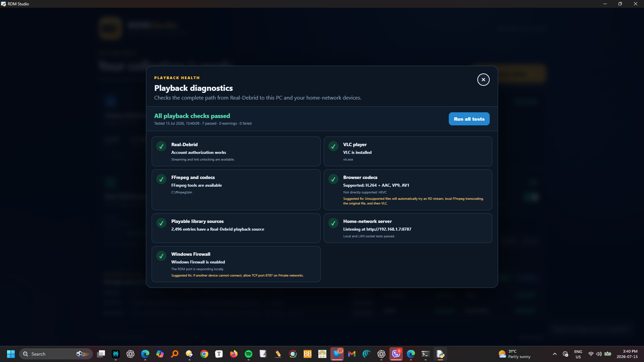Open the Terminal icon in the taskbar
644x362 pixels.
tap(426, 354)
